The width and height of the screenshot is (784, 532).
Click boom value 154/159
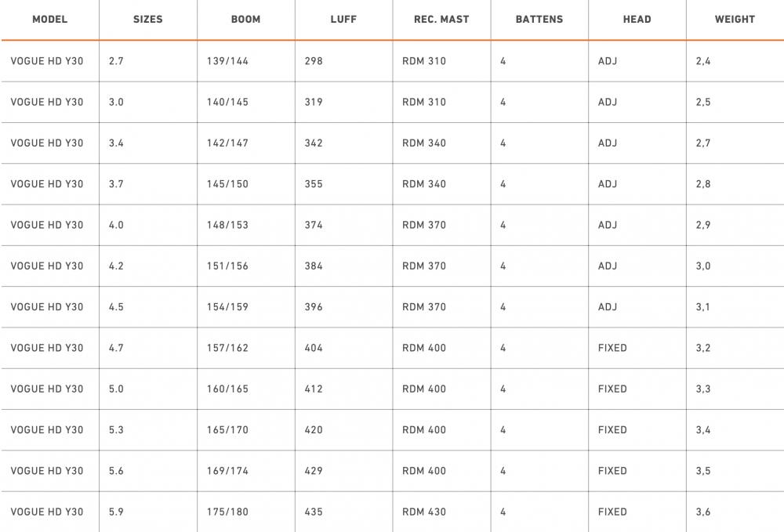click(x=227, y=307)
